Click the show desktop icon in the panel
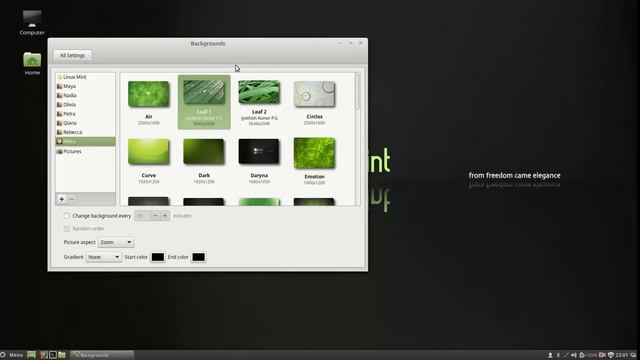This screenshot has height=360, width=640. coord(31,355)
